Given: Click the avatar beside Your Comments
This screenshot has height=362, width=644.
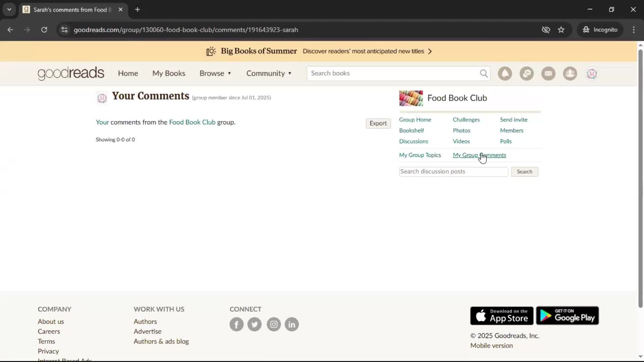Looking at the screenshot, I should 102,98.
